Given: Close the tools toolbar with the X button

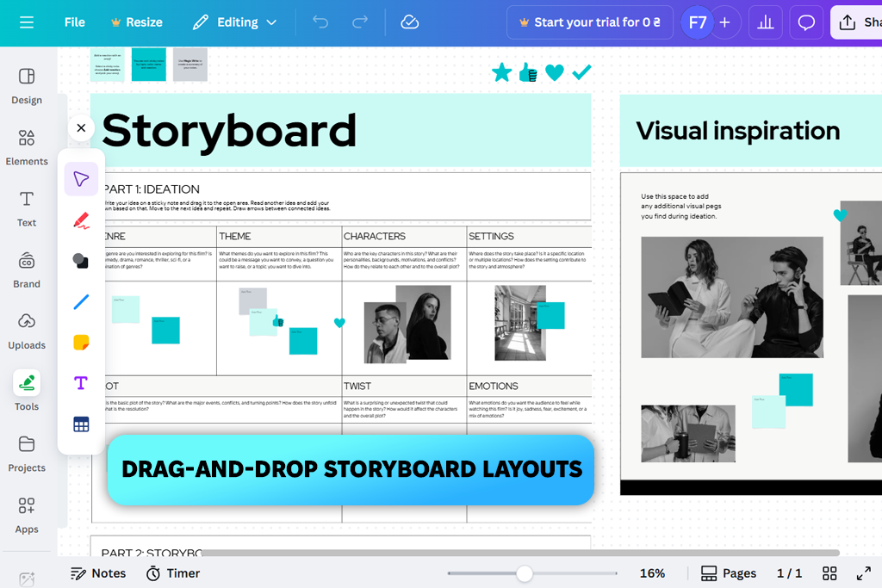Looking at the screenshot, I should (81, 127).
